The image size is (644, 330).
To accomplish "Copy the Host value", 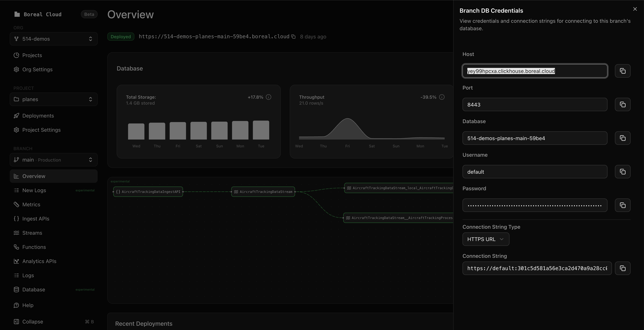I will click(623, 71).
